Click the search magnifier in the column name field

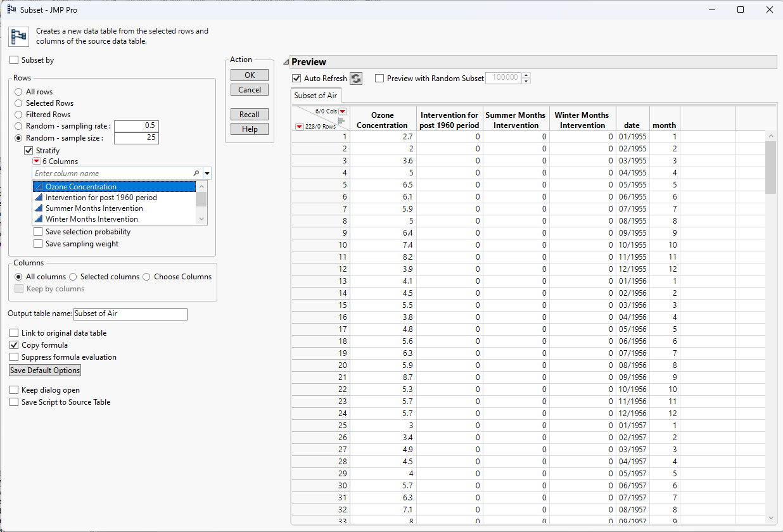click(196, 174)
